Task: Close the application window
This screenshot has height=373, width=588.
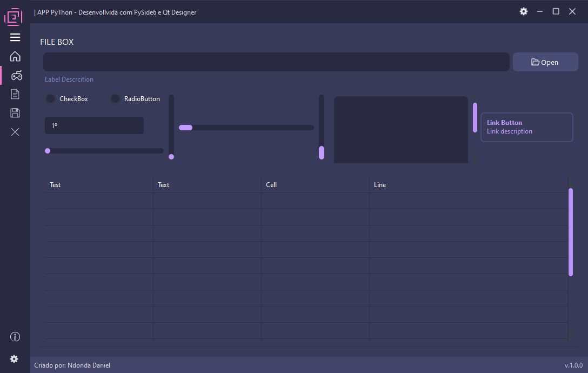Action: coord(572,11)
